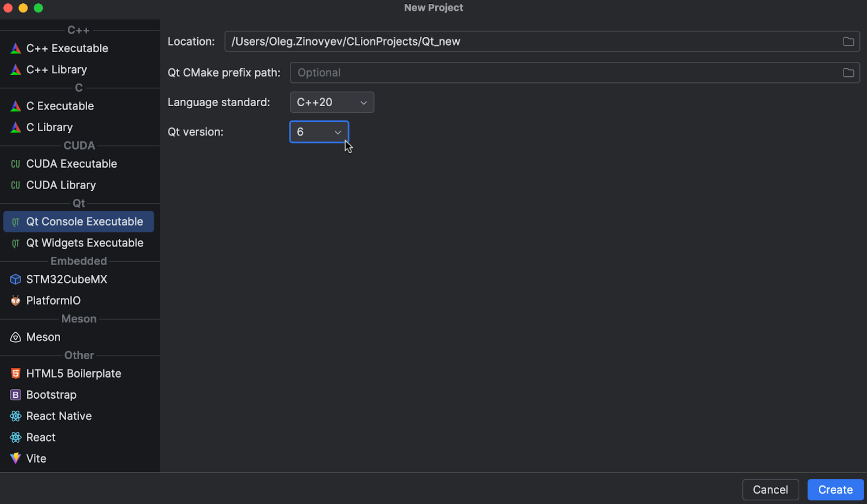Click the Create button

(836, 490)
